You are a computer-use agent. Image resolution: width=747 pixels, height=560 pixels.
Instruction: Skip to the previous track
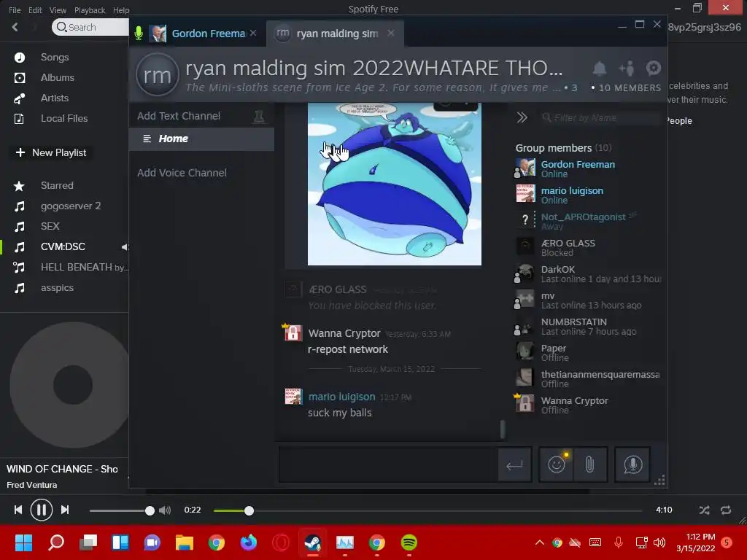click(x=18, y=510)
